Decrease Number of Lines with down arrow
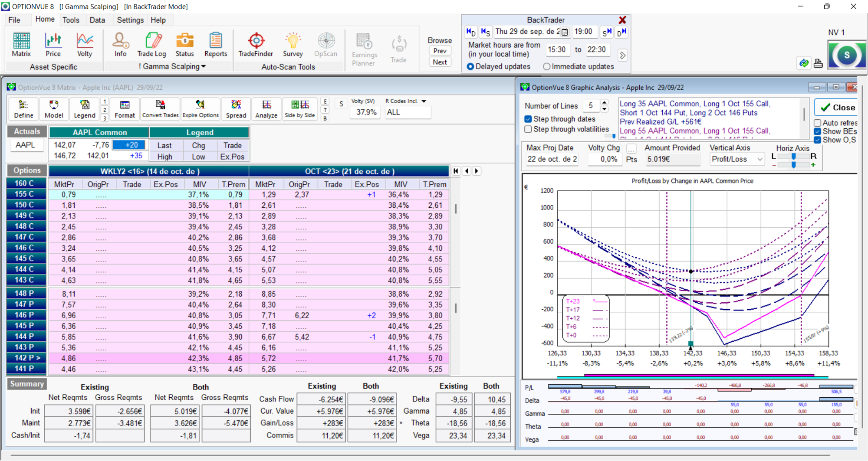This screenshot has height=461, width=868. (x=605, y=109)
